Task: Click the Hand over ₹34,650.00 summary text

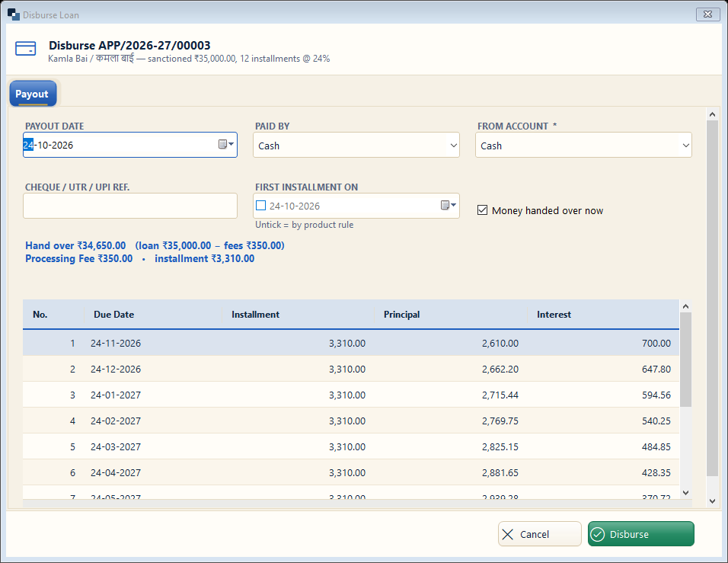Action: coord(155,245)
